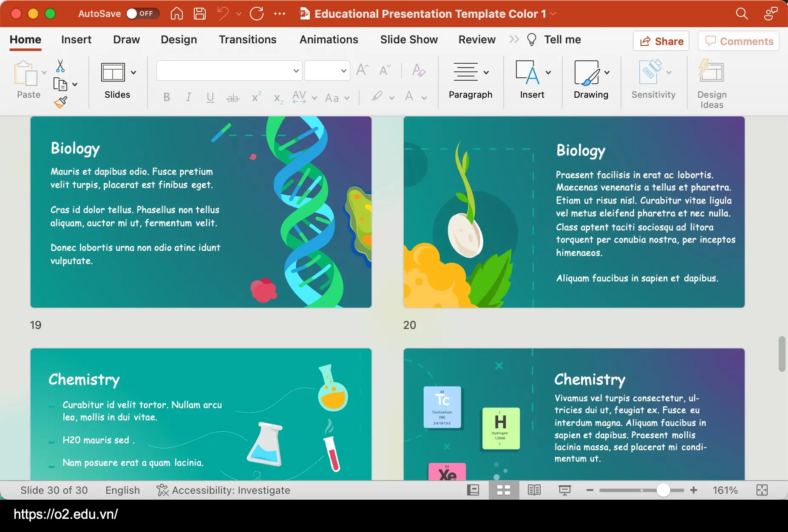This screenshot has width=788, height=532.
Task: Click Increase Font Size icon
Action: (363, 70)
